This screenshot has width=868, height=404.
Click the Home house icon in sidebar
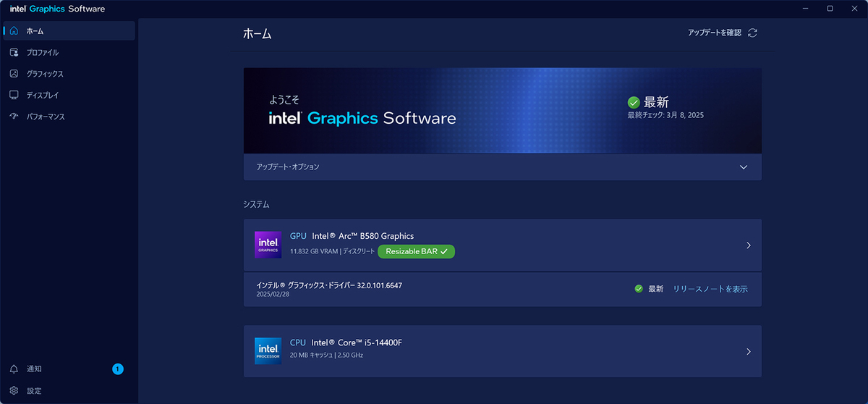click(x=14, y=31)
